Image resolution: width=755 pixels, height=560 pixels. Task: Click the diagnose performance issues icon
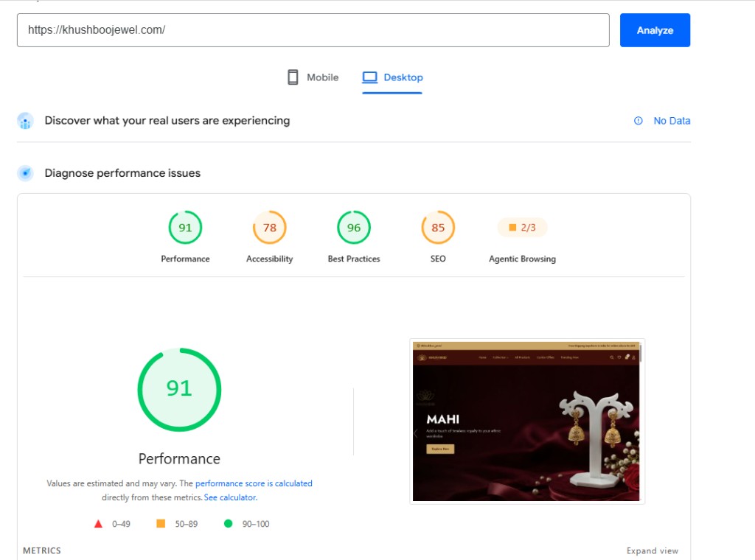[x=25, y=173]
